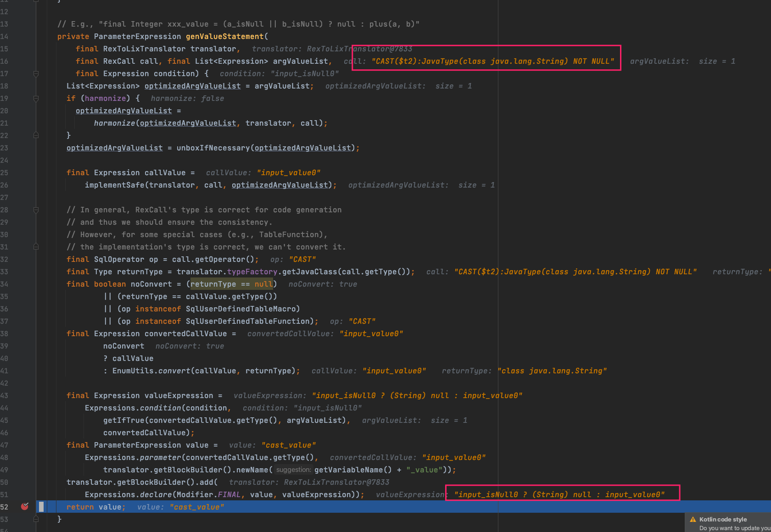Collapse the fold marker at line 17
This screenshot has height=532, width=771.
click(x=36, y=73)
